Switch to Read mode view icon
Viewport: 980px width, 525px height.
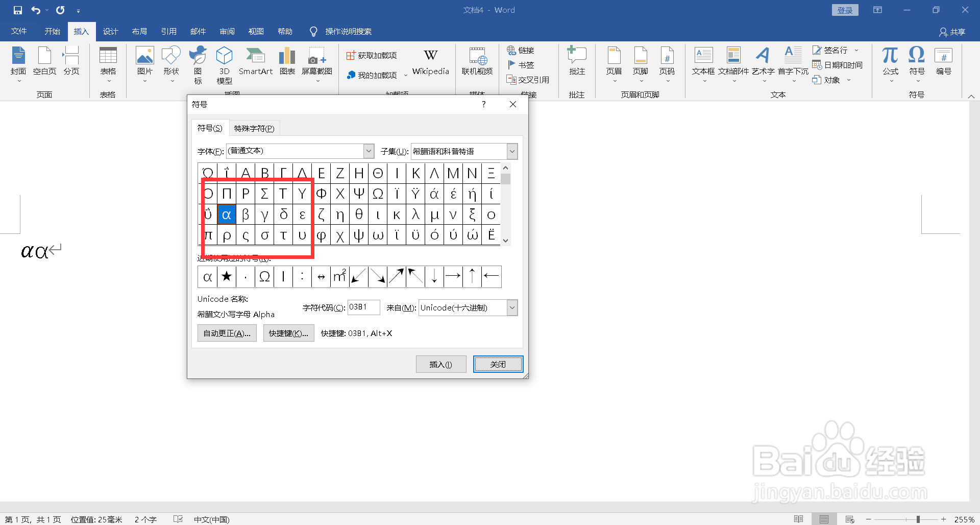tap(798, 519)
